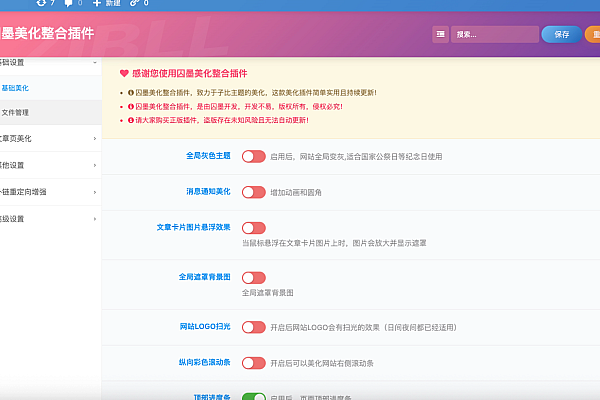Click the 搜索 search field

click(495, 34)
